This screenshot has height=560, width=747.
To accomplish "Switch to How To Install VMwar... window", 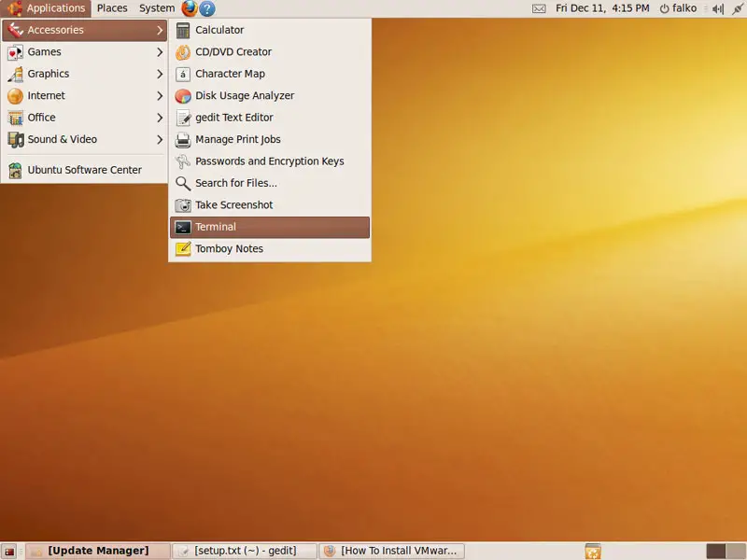I will coord(391,552).
